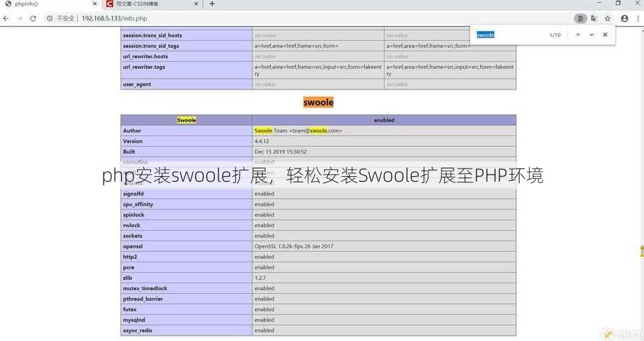
Task: Click the spinlock row label
Action: 134,215
